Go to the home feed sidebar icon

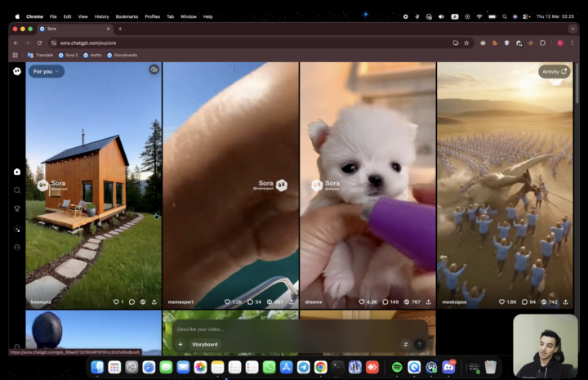tap(17, 172)
